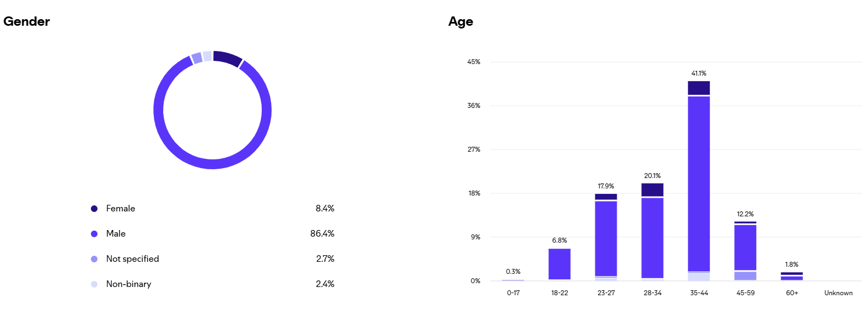Click the 41.1% bar value label
Viewport: 868px width, 310px height.
point(699,73)
